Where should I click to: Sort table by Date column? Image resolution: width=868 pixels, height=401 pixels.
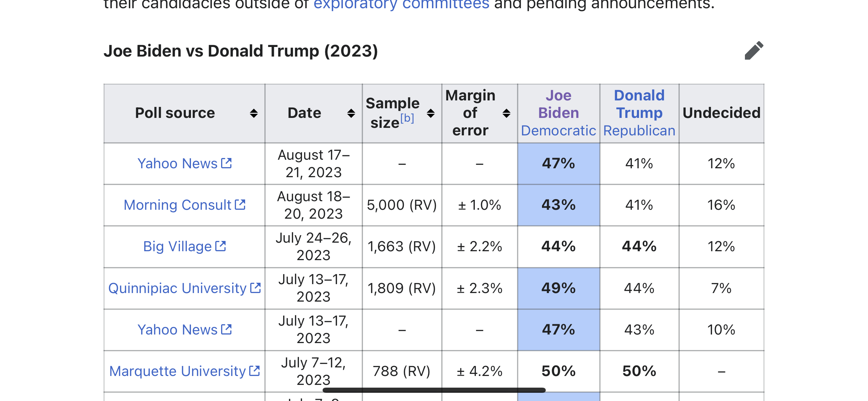(x=351, y=113)
